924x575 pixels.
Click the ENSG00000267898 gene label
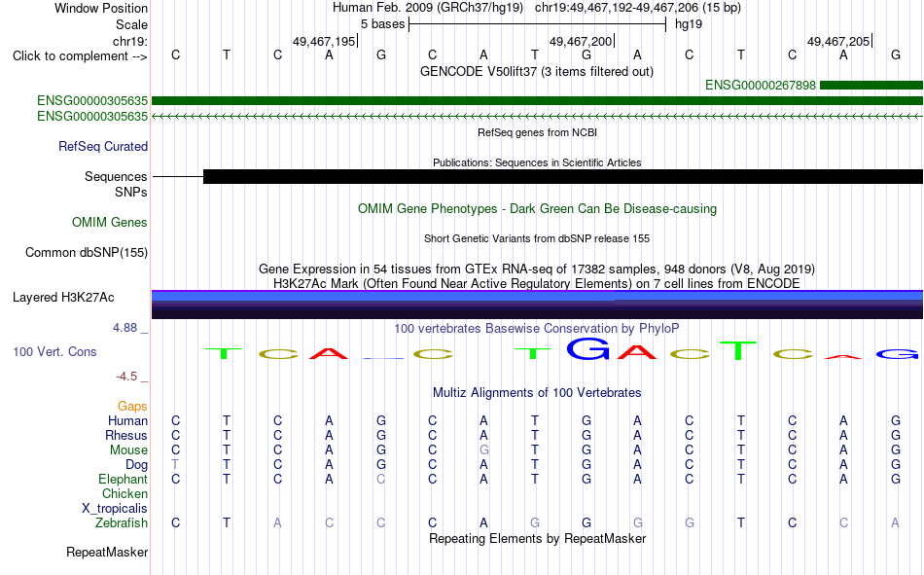pyautogui.click(x=761, y=86)
